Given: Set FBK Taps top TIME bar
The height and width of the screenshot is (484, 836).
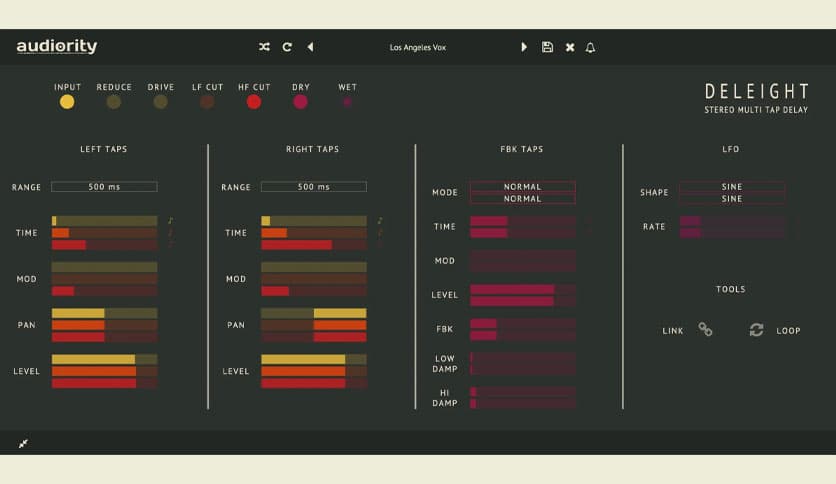Looking at the screenshot, I should [523, 221].
